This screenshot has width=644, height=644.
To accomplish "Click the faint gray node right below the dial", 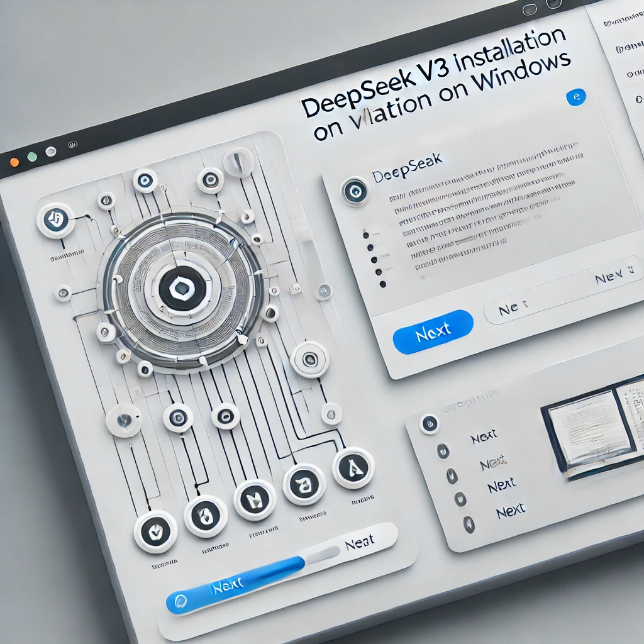I will click(331, 414).
